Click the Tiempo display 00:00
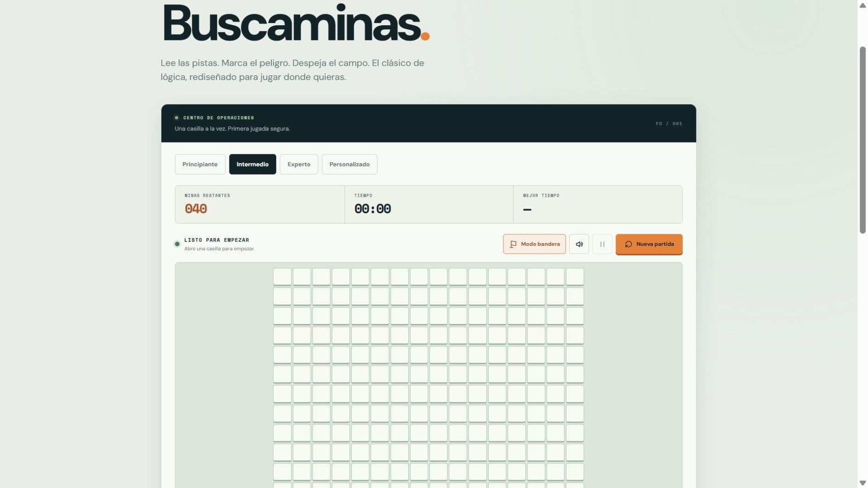The height and width of the screenshot is (488, 868). click(x=372, y=209)
